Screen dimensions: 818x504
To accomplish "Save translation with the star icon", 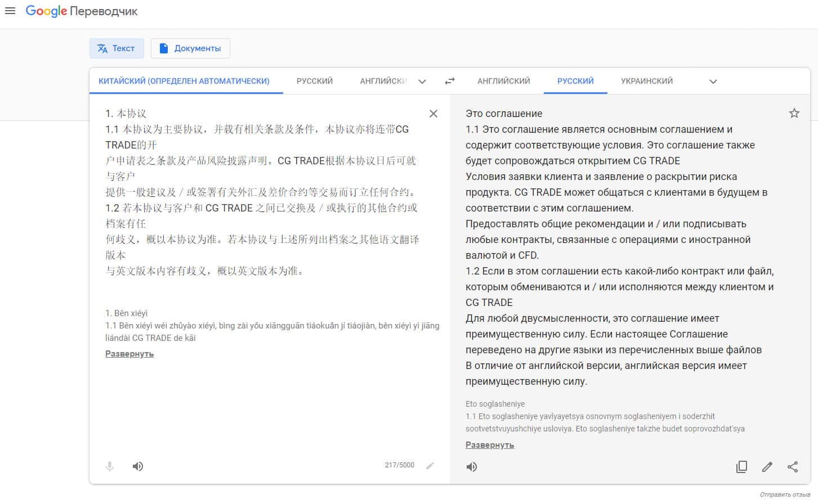I will 794,114.
